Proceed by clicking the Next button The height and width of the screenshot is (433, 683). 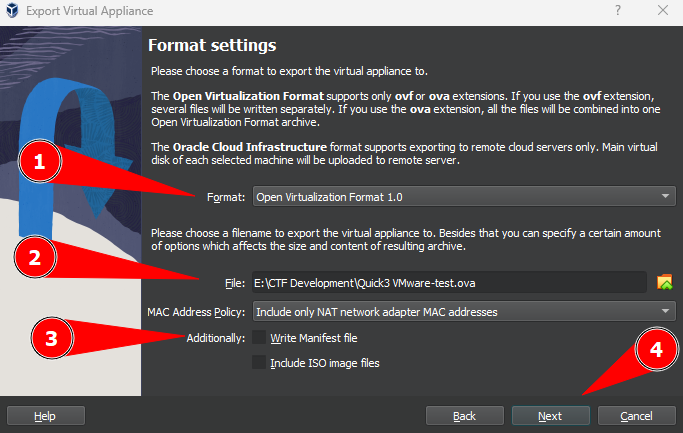tap(550, 415)
